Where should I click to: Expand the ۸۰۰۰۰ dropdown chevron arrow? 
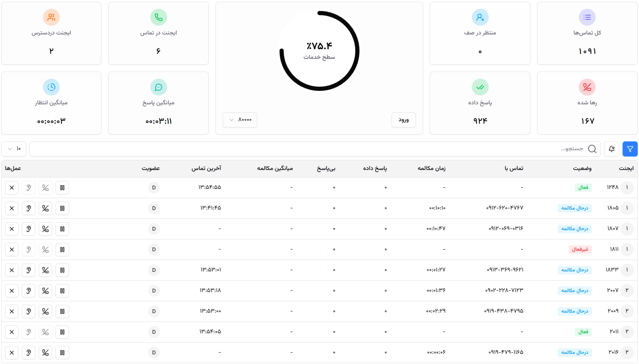(231, 120)
